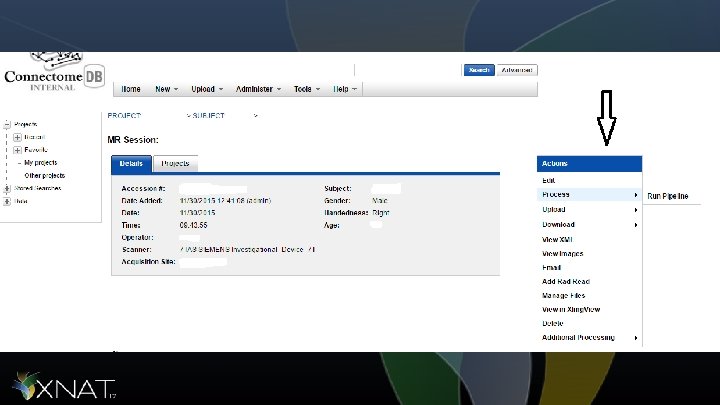720x405 pixels.
Task: Choose Email in the Actions panel
Action: (x=551, y=268)
